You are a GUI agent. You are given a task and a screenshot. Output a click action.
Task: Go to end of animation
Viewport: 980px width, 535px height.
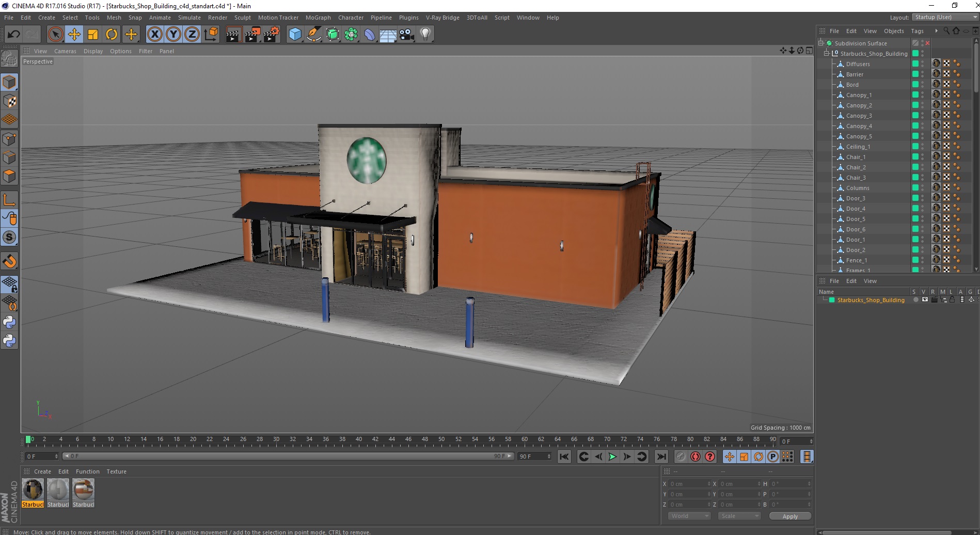coord(661,457)
